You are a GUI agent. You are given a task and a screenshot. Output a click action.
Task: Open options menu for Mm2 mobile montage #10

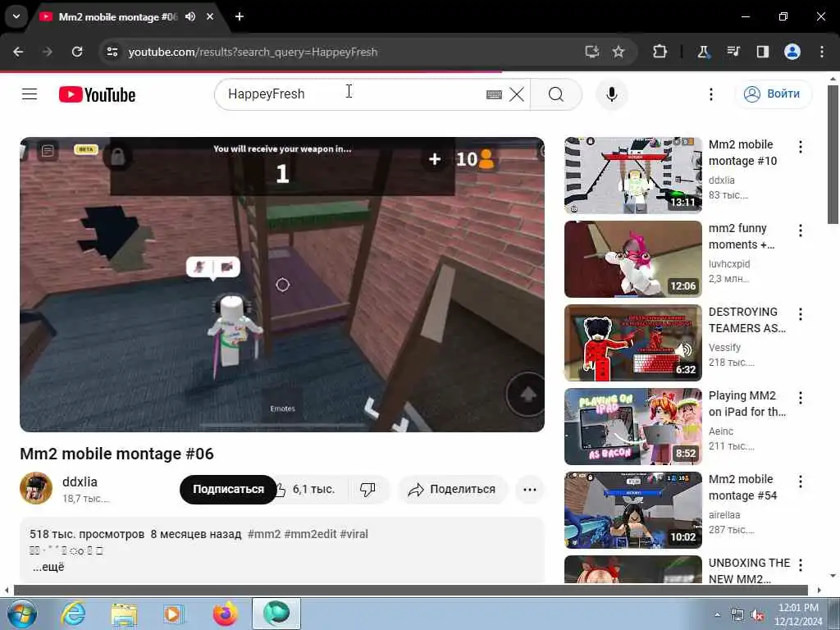pyautogui.click(x=801, y=147)
